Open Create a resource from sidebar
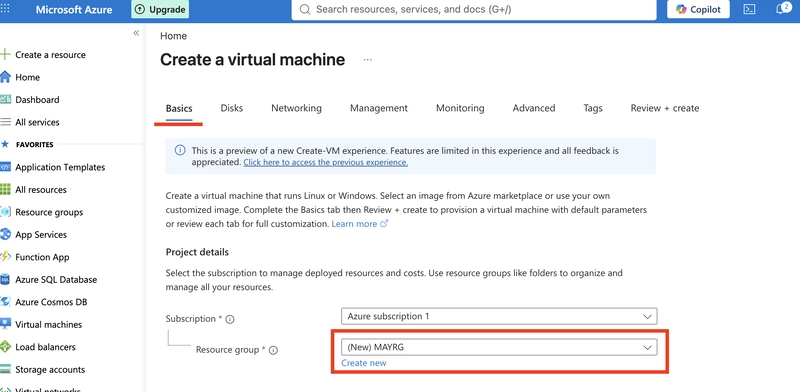Image resolution: width=800 pixels, height=392 pixels. pyautogui.click(x=51, y=55)
